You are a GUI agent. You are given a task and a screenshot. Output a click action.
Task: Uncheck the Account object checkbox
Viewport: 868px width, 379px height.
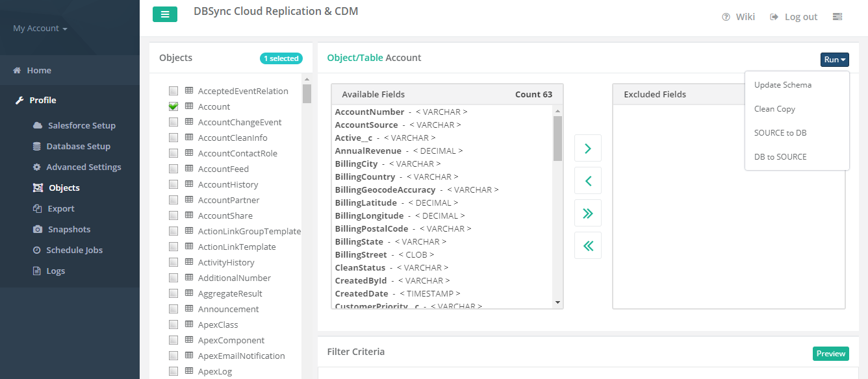point(173,106)
